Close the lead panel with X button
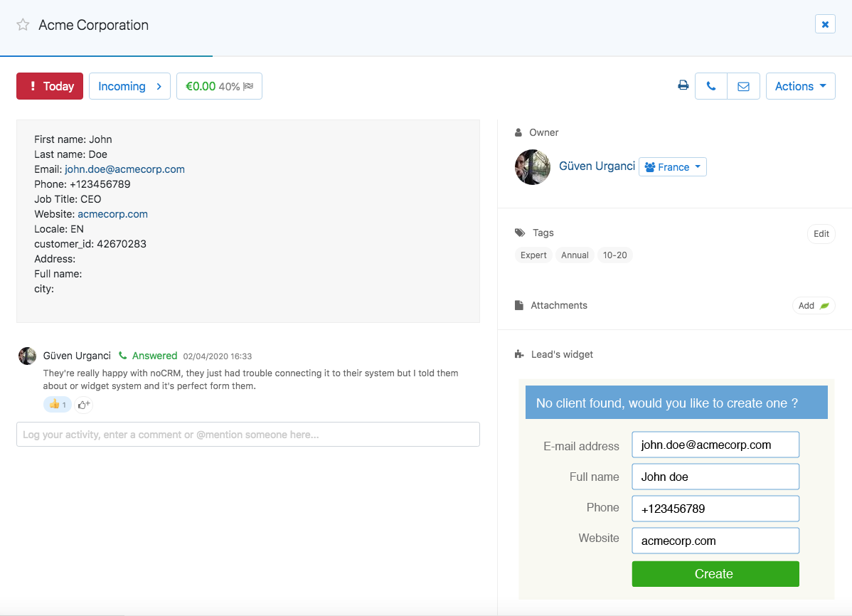The width and height of the screenshot is (852, 616). pos(825,24)
